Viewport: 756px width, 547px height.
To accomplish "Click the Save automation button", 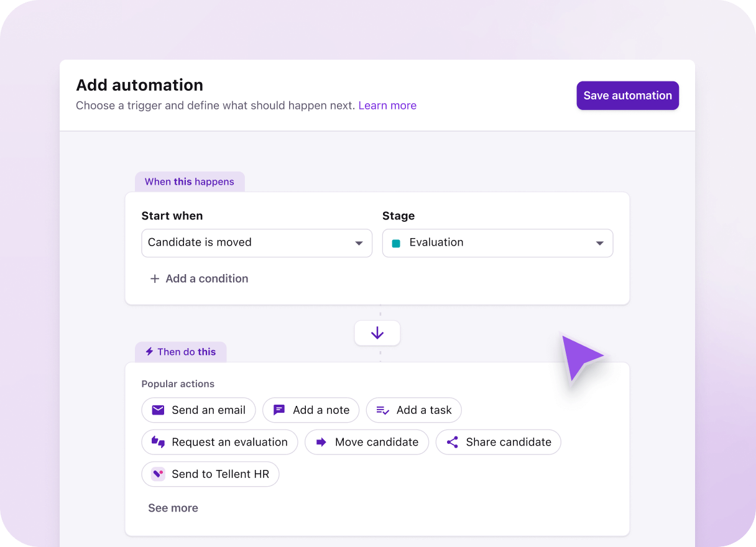I will click(x=627, y=95).
